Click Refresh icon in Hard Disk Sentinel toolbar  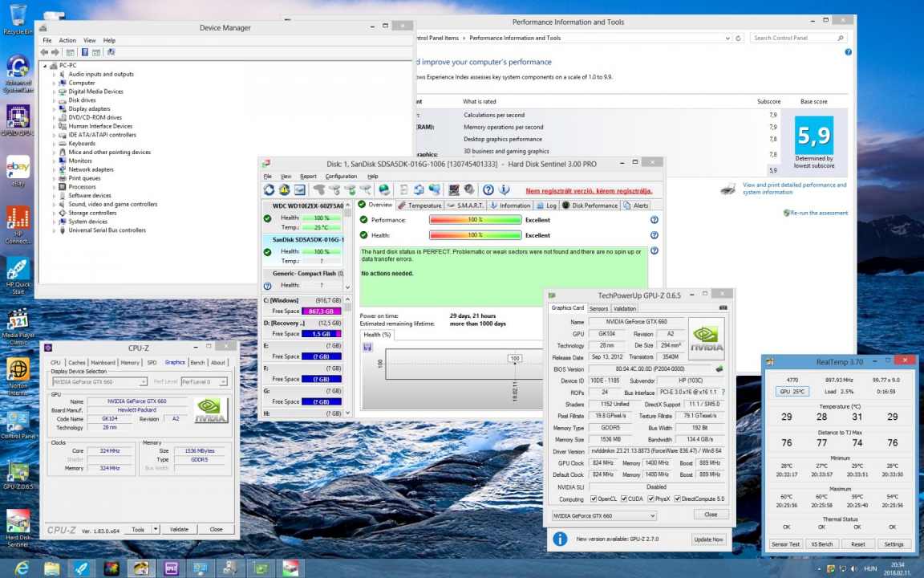pyautogui.click(x=269, y=190)
